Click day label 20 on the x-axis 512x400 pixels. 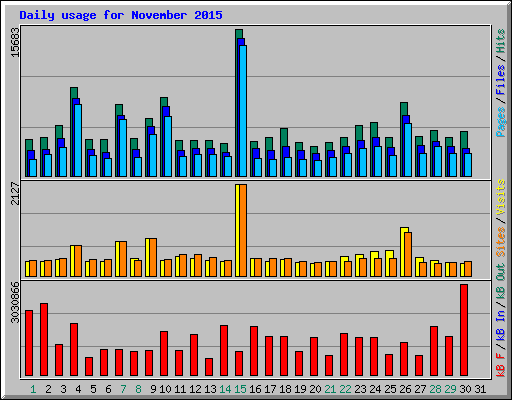(315, 389)
